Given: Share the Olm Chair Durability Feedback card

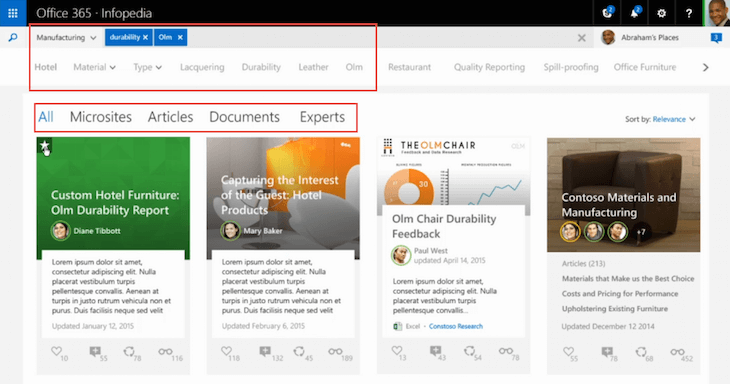Looking at the screenshot, I should click(469, 351).
